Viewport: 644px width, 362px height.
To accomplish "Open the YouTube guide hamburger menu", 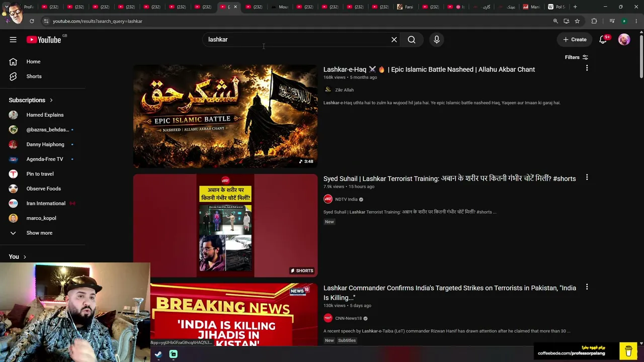I will (x=13, y=40).
